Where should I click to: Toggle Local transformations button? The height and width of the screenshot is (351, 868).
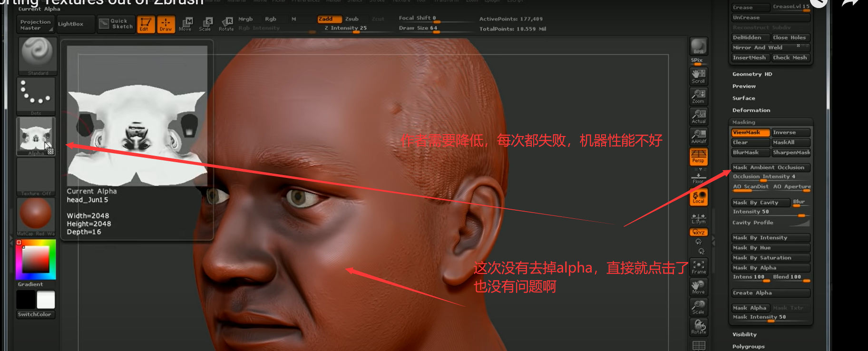point(698,197)
